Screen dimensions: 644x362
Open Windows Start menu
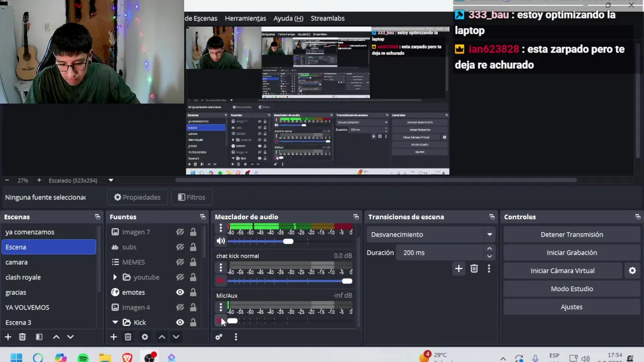16,357
